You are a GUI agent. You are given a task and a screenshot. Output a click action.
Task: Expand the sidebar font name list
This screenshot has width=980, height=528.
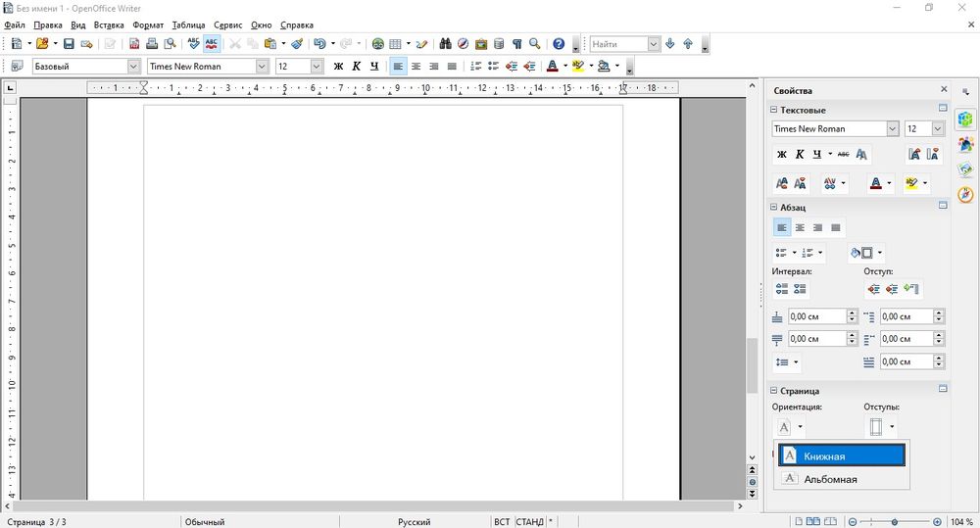click(x=893, y=128)
